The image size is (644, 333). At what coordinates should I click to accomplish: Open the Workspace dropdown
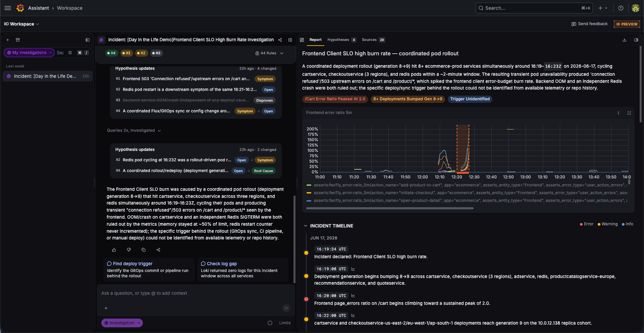click(x=22, y=24)
